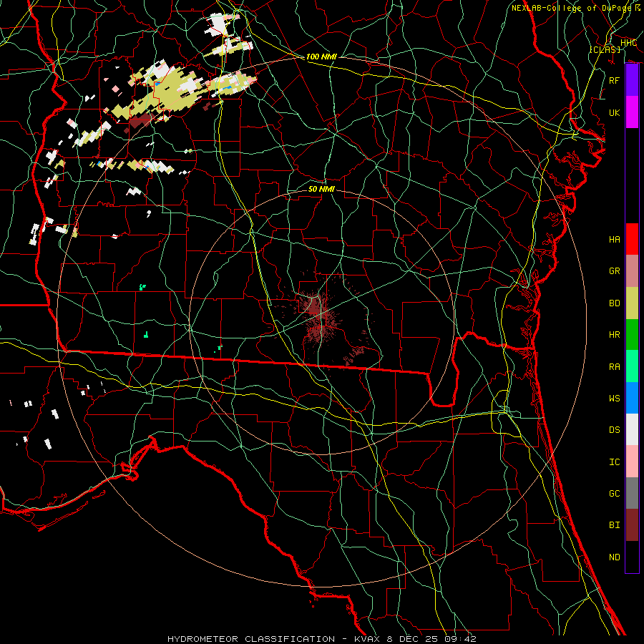Click the HHC product label

click(x=628, y=43)
